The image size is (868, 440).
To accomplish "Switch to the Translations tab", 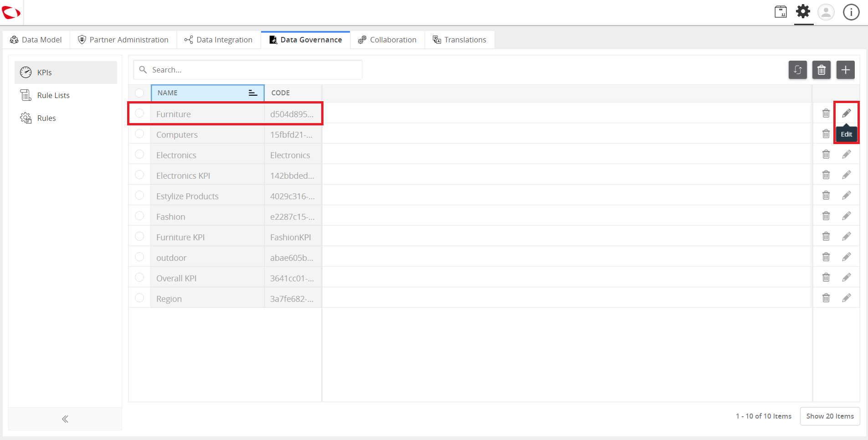I will (x=459, y=40).
